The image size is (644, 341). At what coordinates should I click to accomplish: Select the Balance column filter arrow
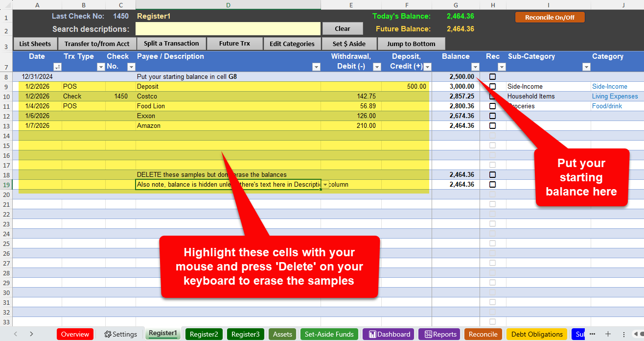pos(475,67)
